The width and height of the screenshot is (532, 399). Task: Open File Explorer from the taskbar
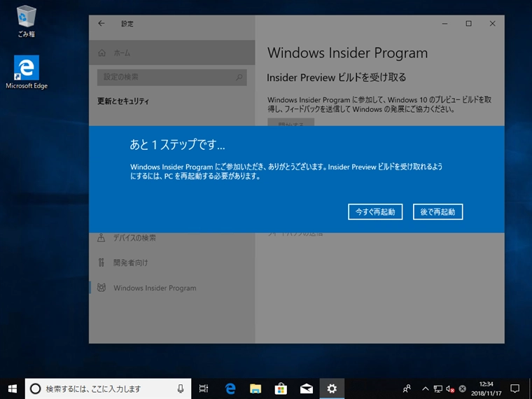[255, 388]
